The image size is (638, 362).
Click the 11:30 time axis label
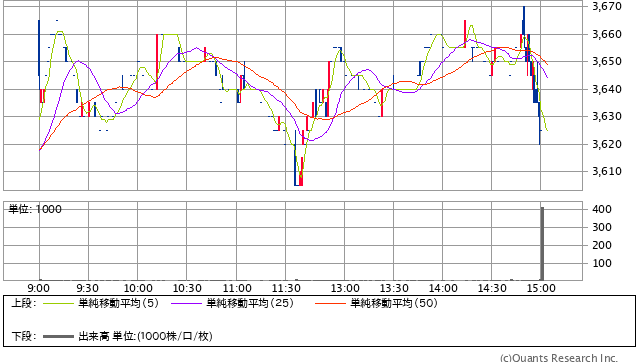286,288
